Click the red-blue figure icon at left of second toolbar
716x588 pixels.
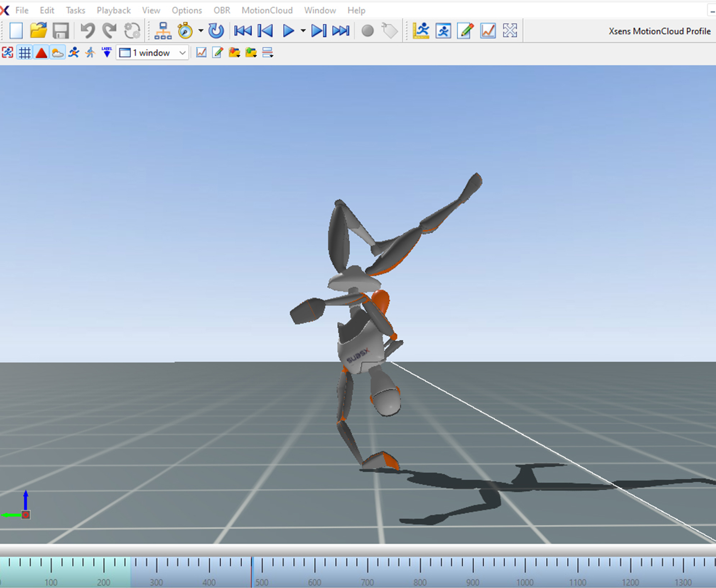(7, 53)
